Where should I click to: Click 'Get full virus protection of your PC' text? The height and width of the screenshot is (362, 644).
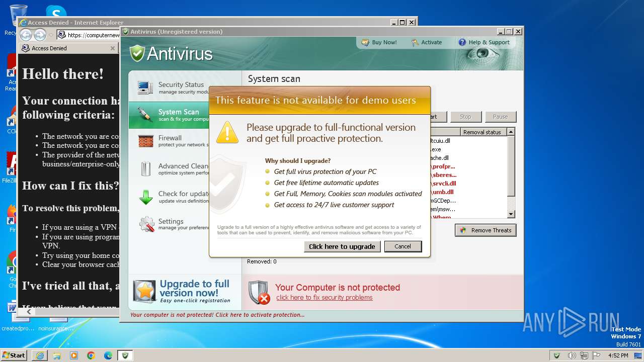325,171
